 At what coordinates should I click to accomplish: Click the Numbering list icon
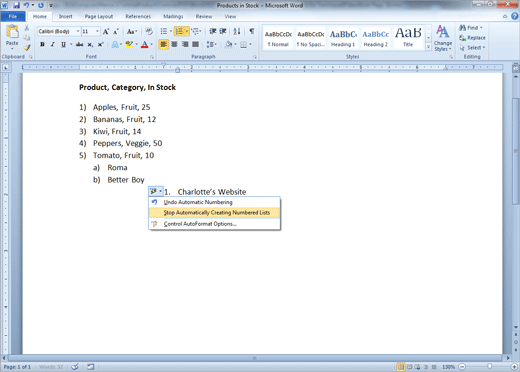point(179,31)
